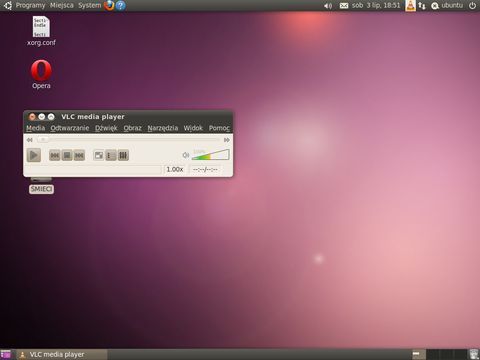Open the Pomoc menu
The height and width of the screenshot is (360, 480).
click(x=219, y=128)
